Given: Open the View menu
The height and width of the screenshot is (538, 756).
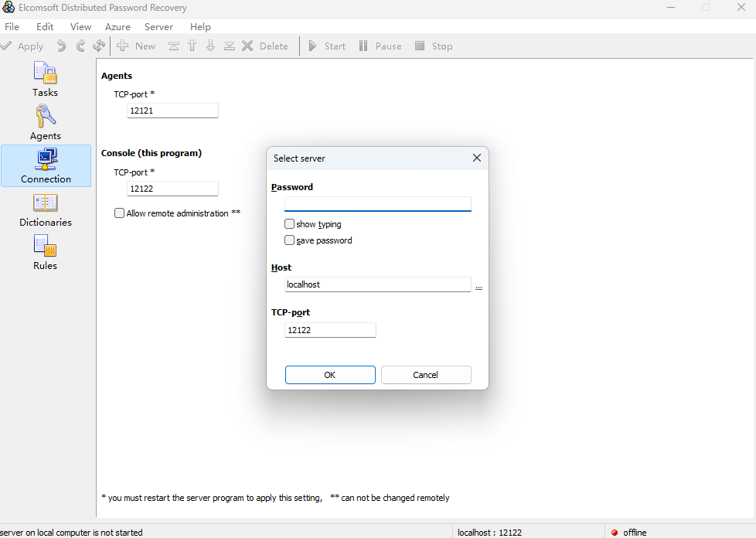Looking at the screenshot, I should point(80,26).
